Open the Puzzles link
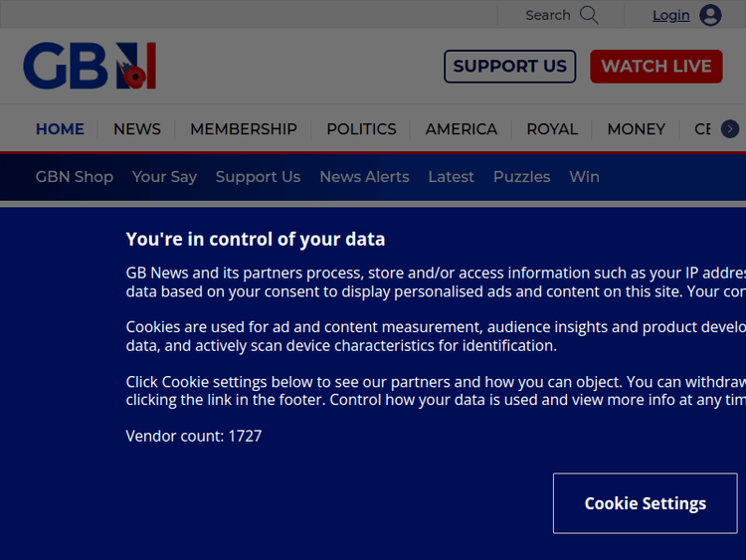Screen dimensions: 746x560 click(x=521, y=176)
